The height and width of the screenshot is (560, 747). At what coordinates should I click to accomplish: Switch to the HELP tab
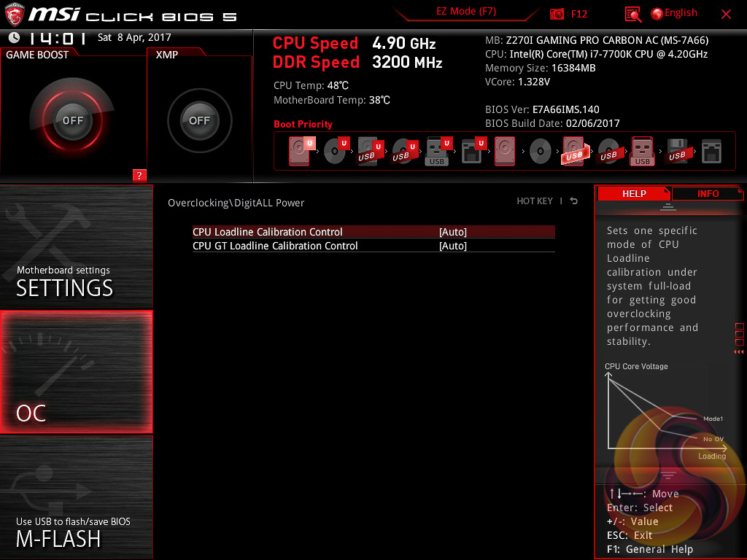(634, 194)
